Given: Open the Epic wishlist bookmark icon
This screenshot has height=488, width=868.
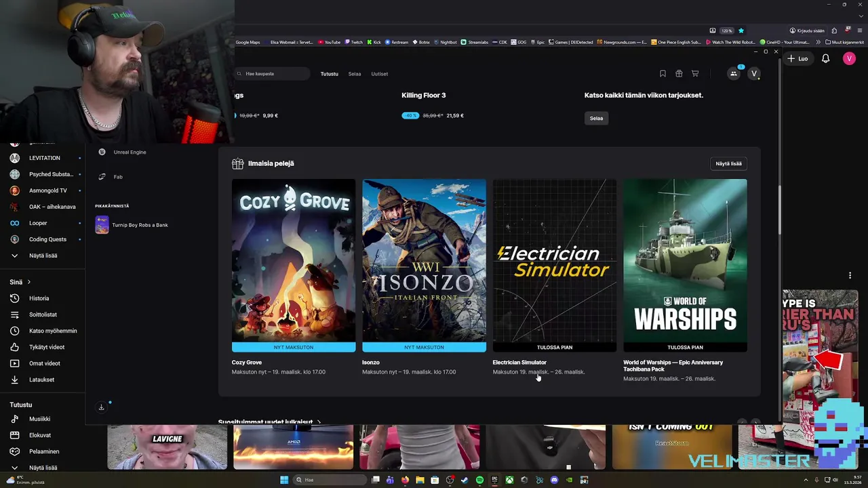Looking at the screenshot, I should [663, 73].
